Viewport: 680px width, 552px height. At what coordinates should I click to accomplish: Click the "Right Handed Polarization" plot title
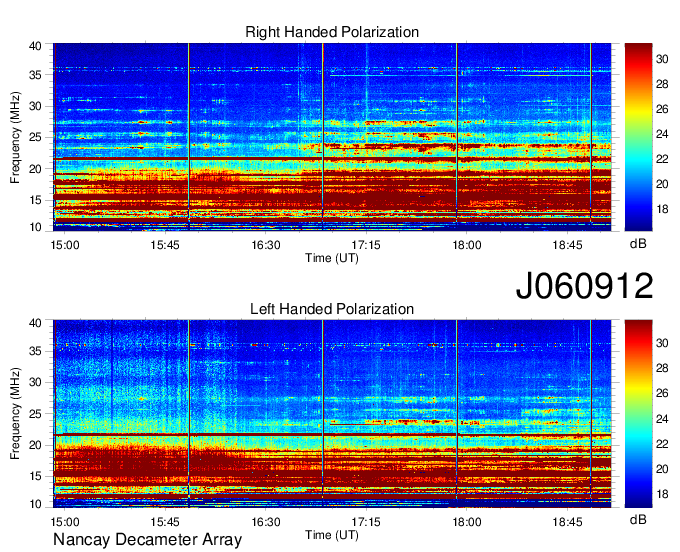pyautogui.click(x=332, y=32)
